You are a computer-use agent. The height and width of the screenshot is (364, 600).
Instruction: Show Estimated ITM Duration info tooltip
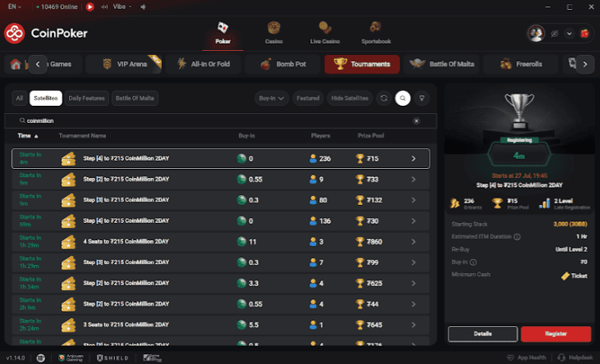point(517,237)
